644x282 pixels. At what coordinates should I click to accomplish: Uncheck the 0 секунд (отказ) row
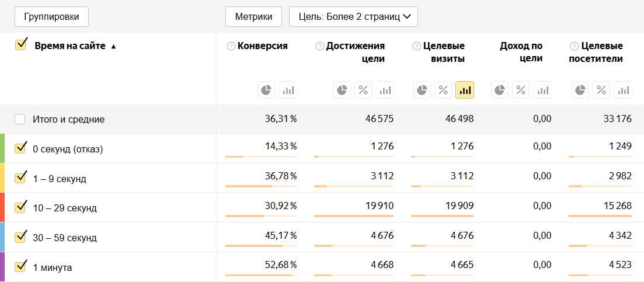pos(20,148)
